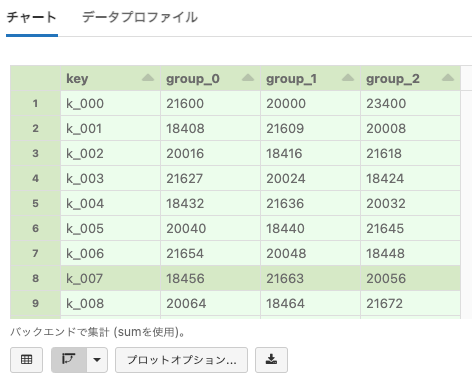The height and width of the screenshot is (386, 472).
Task: Download the results with the download icon
Action: (x=271, y=360)
